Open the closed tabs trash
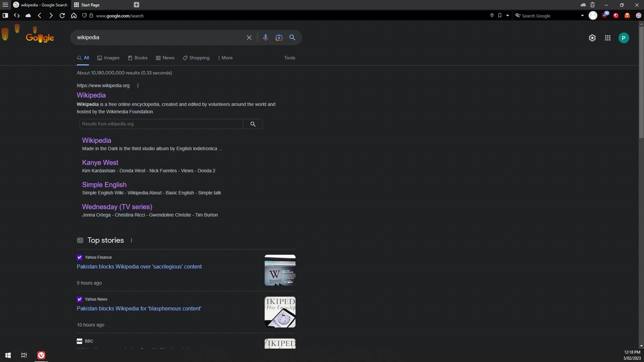The image size is (644, 362). [x=592, y=5]
